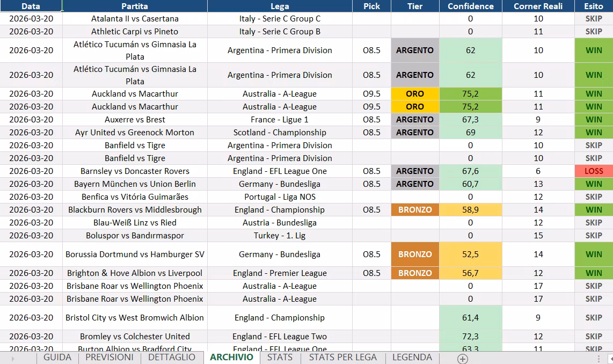
Task: Click the Partita column header
Action: [135, 6]
